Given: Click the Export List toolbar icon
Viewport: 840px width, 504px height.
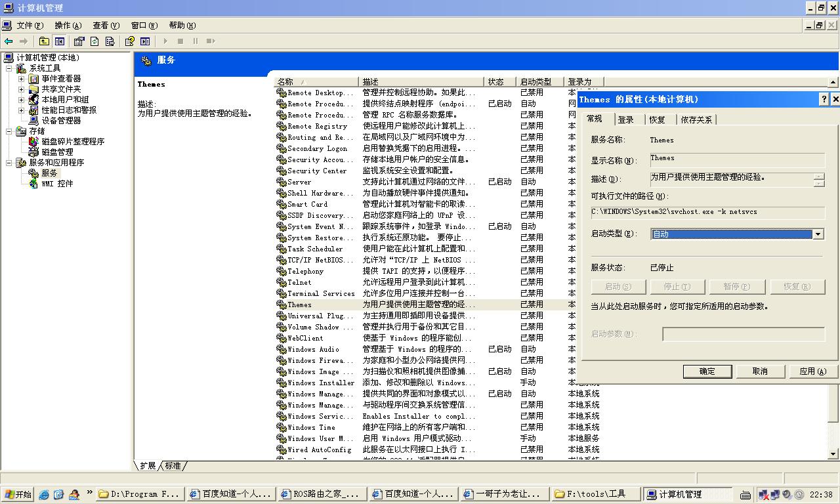Looking at the screenshot, I should pos(110,41).
